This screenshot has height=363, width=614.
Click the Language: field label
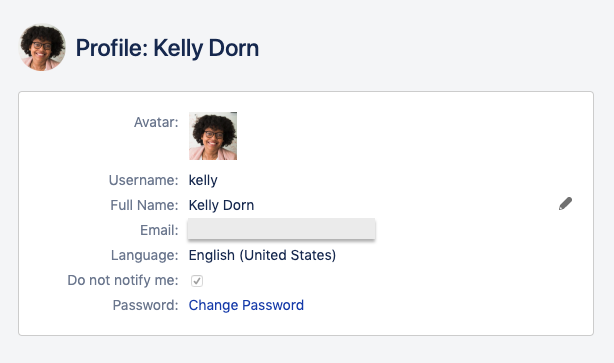(x=145, y=255)
